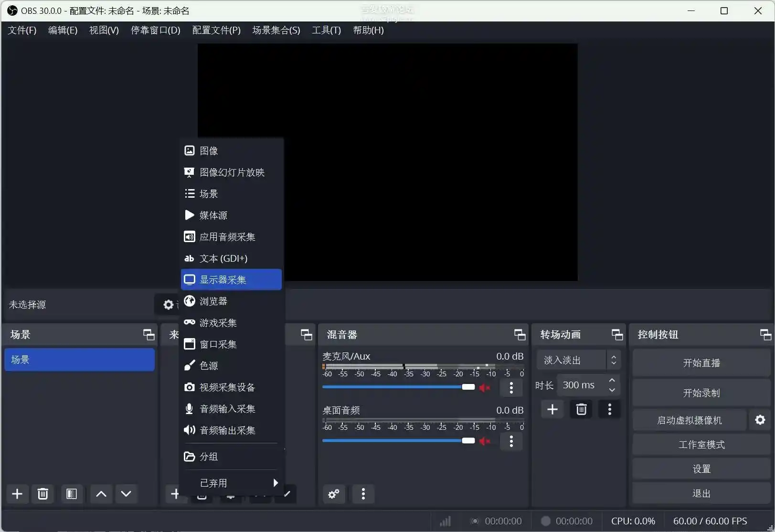Increase transition duration with the stepper arrow
Viewport: 775px width, 532px height.
tap(611, 380)
